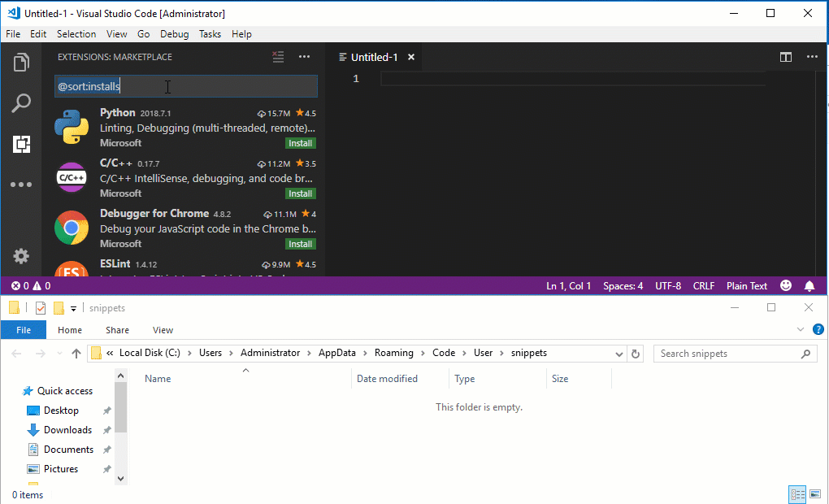The height and width of the screenshot is (504, 829).
Task: Open recent locations dropdown arrow
Action: pos(59,354)
